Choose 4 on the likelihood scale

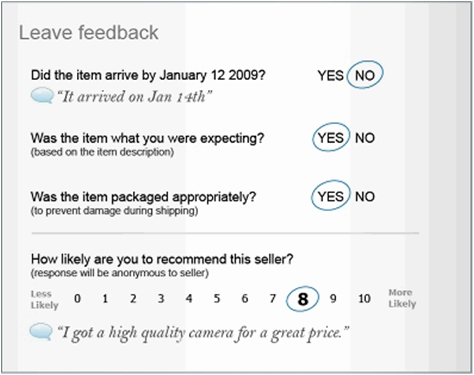click(189, 298)
